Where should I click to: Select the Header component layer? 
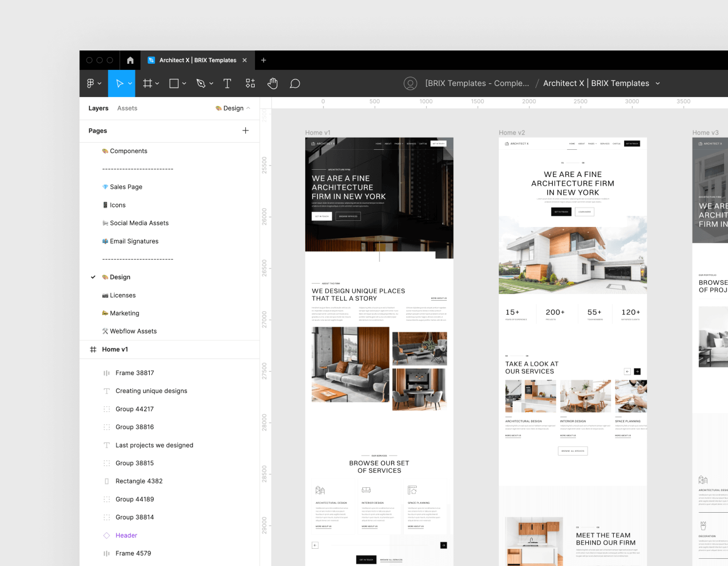pyautogui.click(x=126, y=535)
